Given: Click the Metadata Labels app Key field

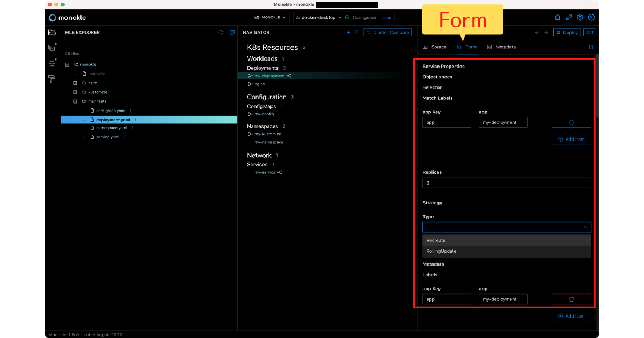Looking at the screenshot, I should [447, 299].
